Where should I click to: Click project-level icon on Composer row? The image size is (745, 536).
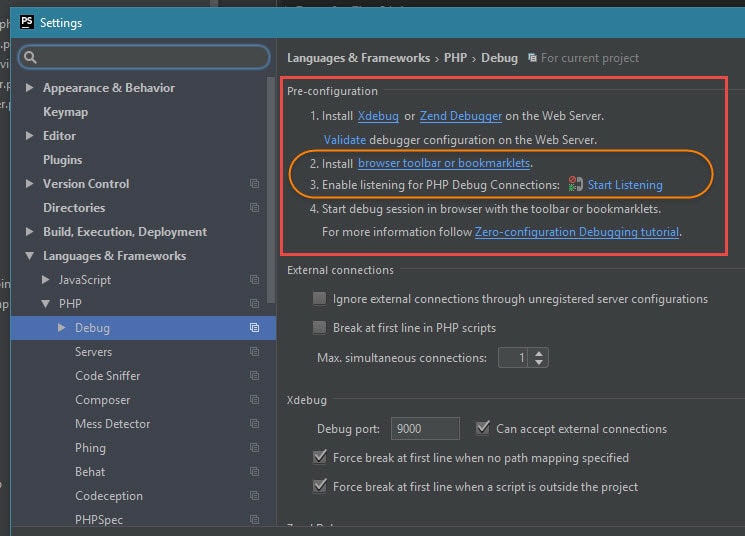tap(255, 399)
